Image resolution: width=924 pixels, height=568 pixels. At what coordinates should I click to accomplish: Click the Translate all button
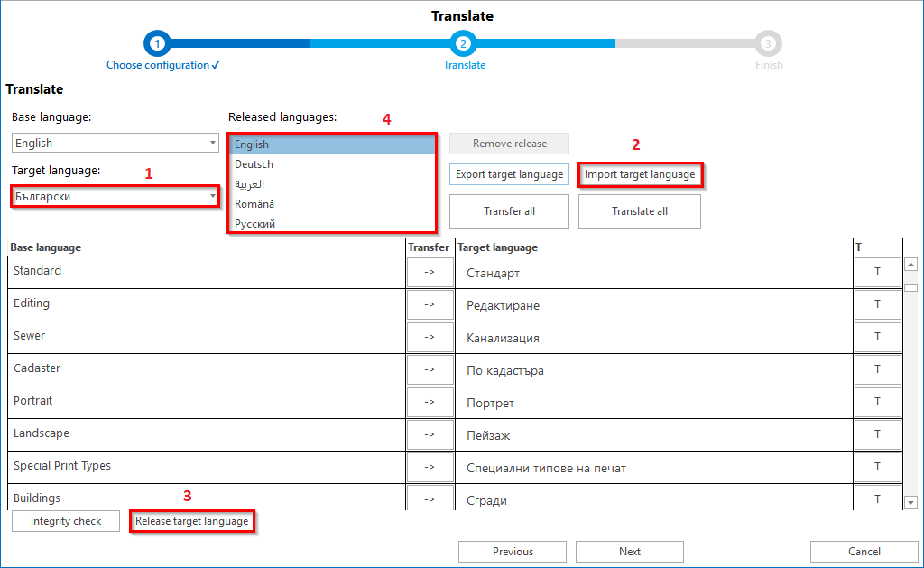coord(639,210)
